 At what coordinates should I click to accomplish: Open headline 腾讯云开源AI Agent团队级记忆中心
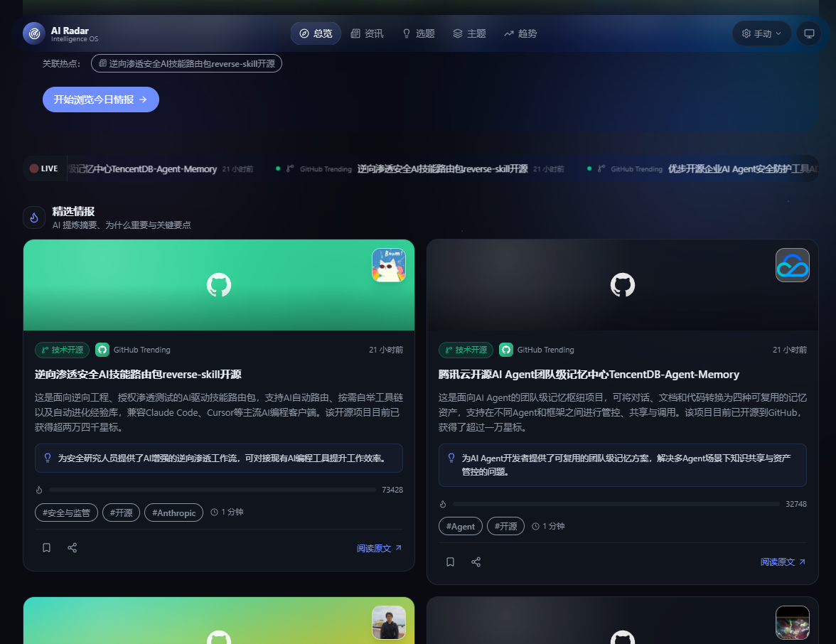pos(589,375)
